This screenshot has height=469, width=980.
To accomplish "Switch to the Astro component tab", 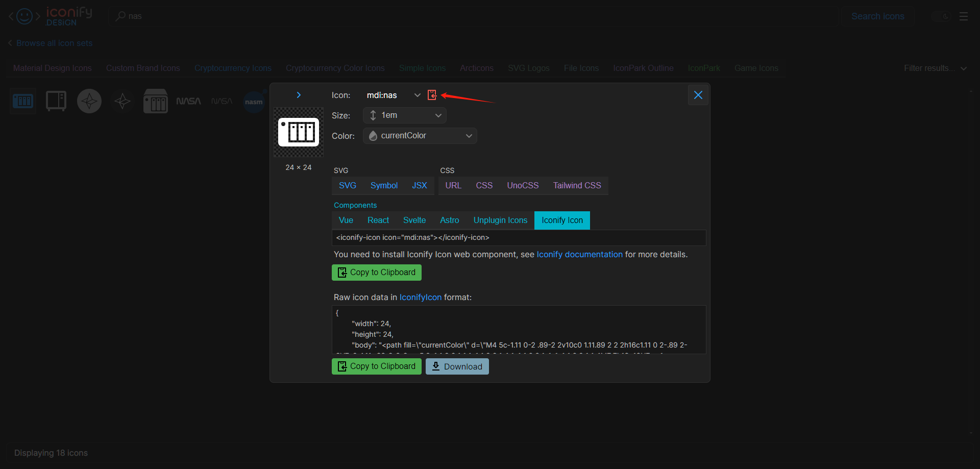I will pyautogui.click(x=450, y=220).
